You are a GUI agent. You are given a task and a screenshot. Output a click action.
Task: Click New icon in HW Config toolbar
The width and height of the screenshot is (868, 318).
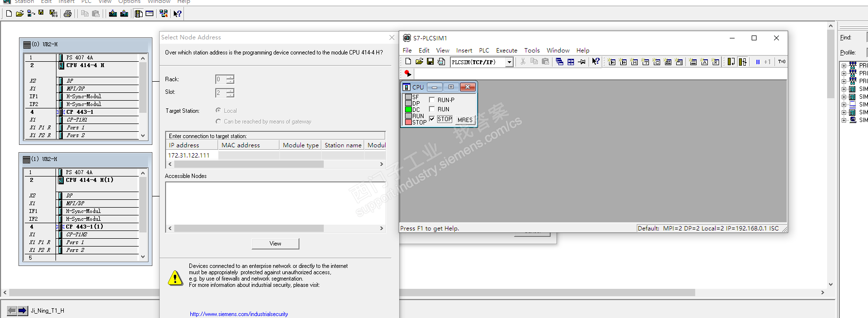coord(9,14)
